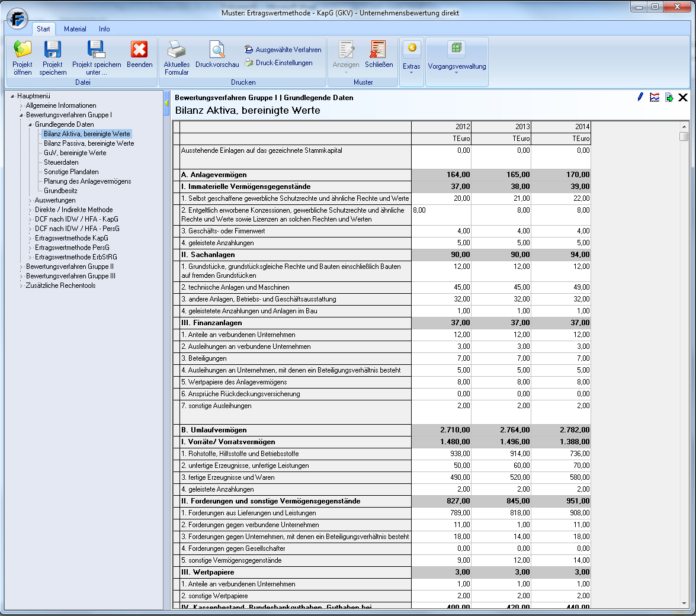696x616 pixels.
Task: Click 2013 value of technische Anlagen und Maschinen
Action: [x=501, y=288]
